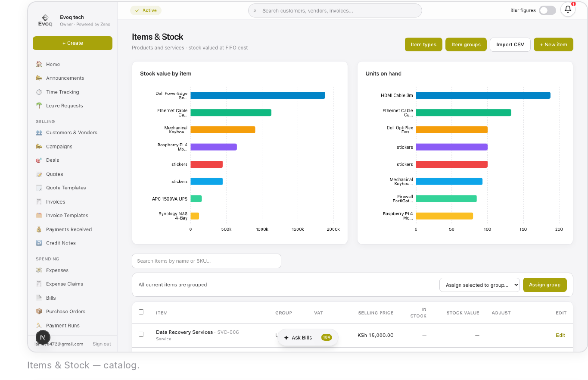The width and height of the screenshot is (588, 380).
Task: Open notifications with the bell icon
Action: (x=568, y=9)
